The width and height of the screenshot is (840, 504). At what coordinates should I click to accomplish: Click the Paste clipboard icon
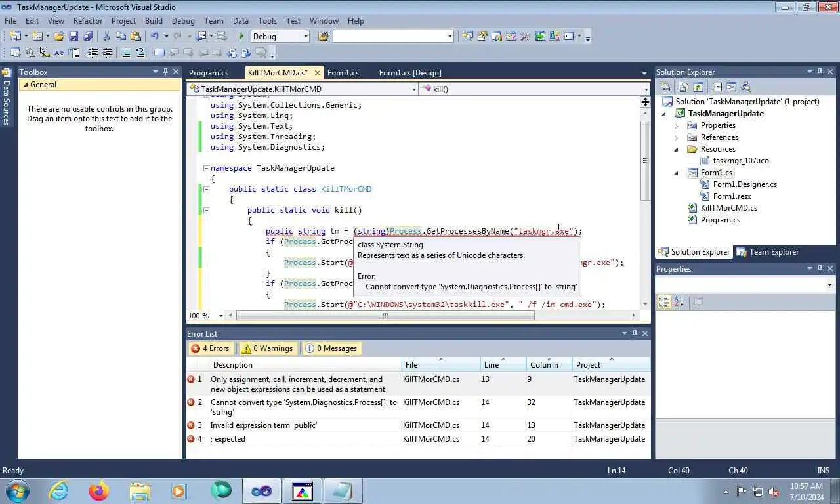(135, 37)
